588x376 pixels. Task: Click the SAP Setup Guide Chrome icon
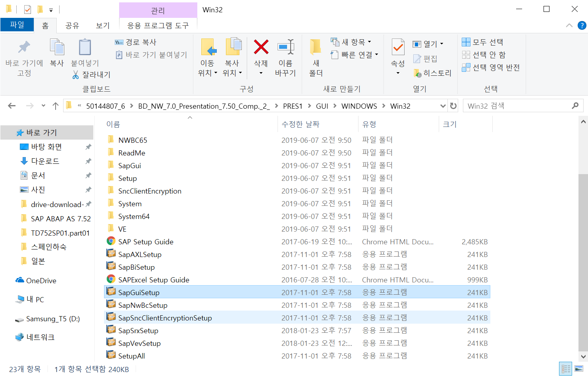pos(111,241)
